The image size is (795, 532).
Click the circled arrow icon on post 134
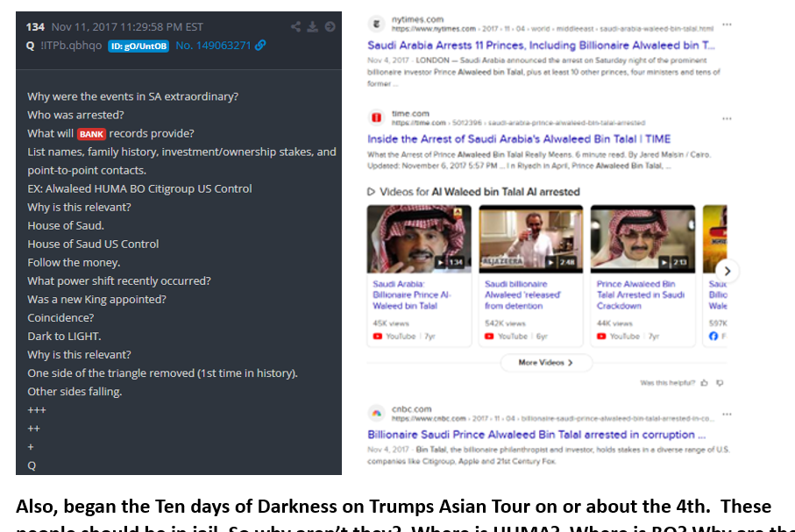point(330,27)
